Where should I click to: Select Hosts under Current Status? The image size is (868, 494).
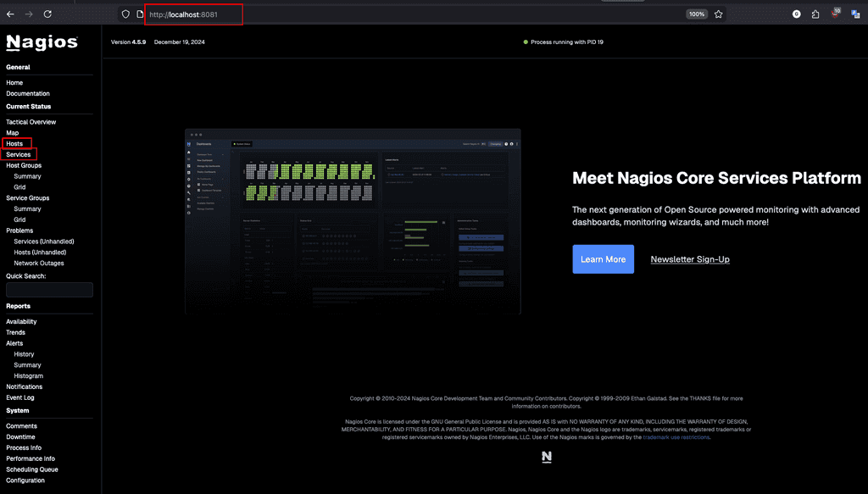click(15, 143)
